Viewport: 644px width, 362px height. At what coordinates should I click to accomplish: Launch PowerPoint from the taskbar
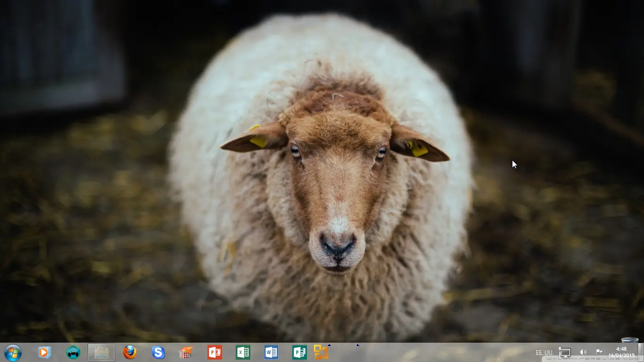[215, 352]
